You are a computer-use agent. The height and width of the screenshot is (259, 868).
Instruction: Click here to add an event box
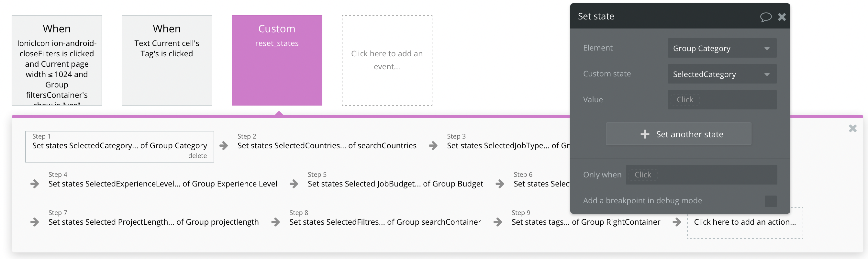pos(387,60)
